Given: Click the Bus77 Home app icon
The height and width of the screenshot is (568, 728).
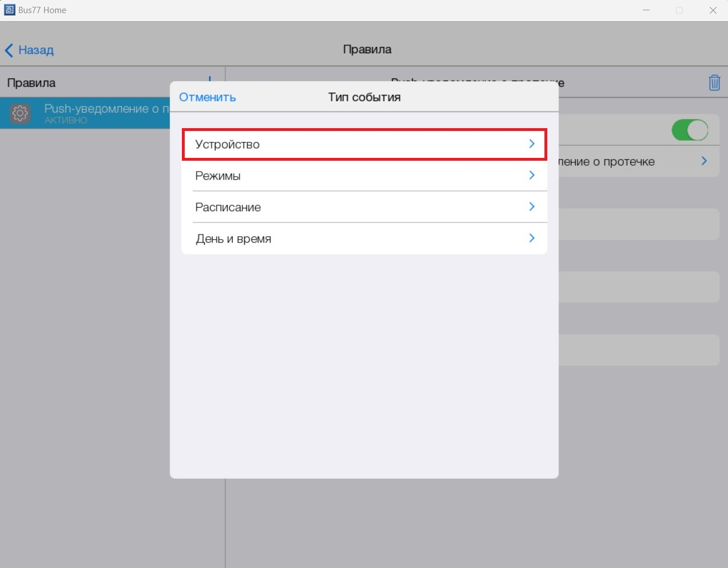Looking at the screenshot, I should (9, 10).
